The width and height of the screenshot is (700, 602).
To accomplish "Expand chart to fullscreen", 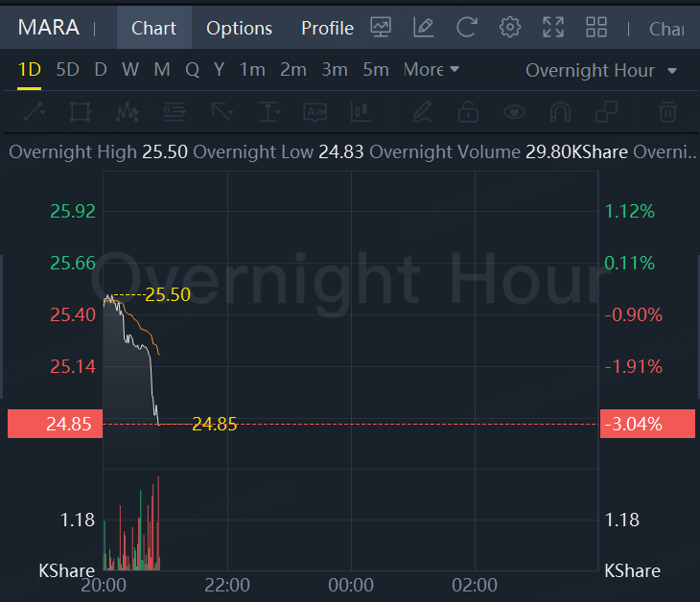I will [553, 28].
